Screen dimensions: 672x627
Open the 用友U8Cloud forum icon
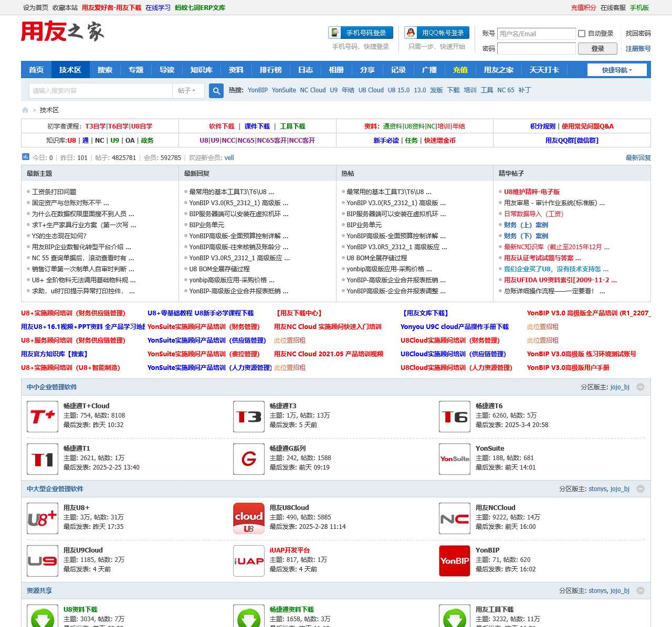pyautogui.click(x=249, y=518)
